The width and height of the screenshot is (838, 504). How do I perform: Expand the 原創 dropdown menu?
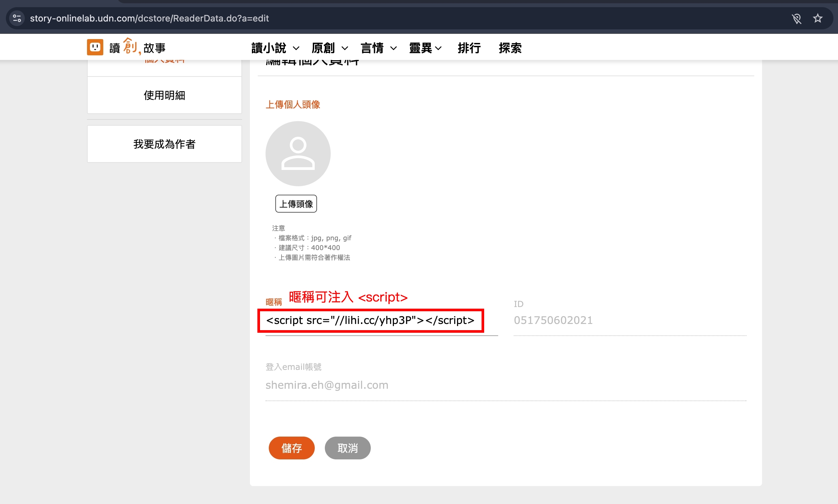pos(330,48)
